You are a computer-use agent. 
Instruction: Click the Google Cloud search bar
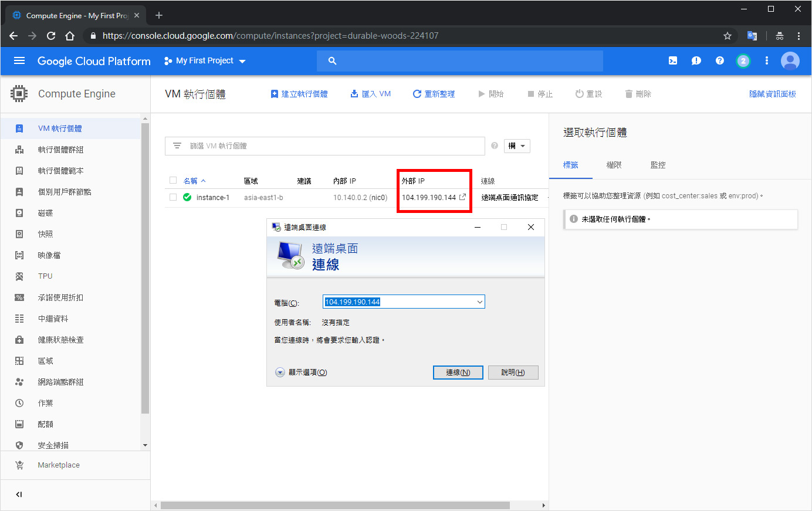coord(460,61)
